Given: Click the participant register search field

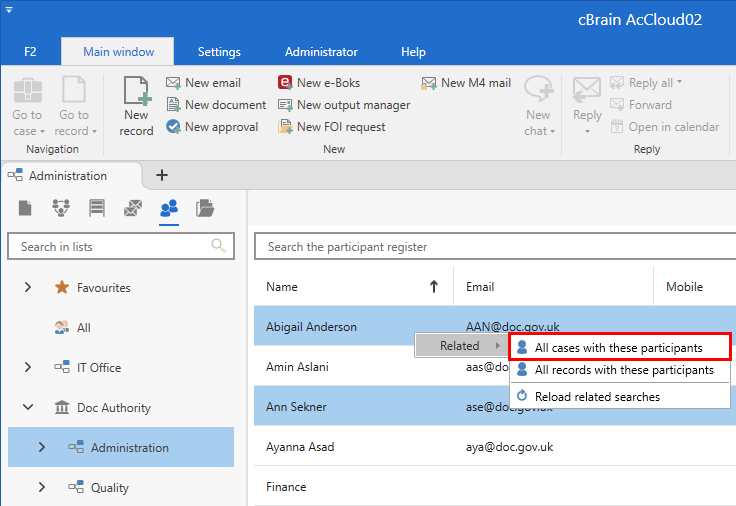Looking at the screenshot, I should click(x=490, y=247).
